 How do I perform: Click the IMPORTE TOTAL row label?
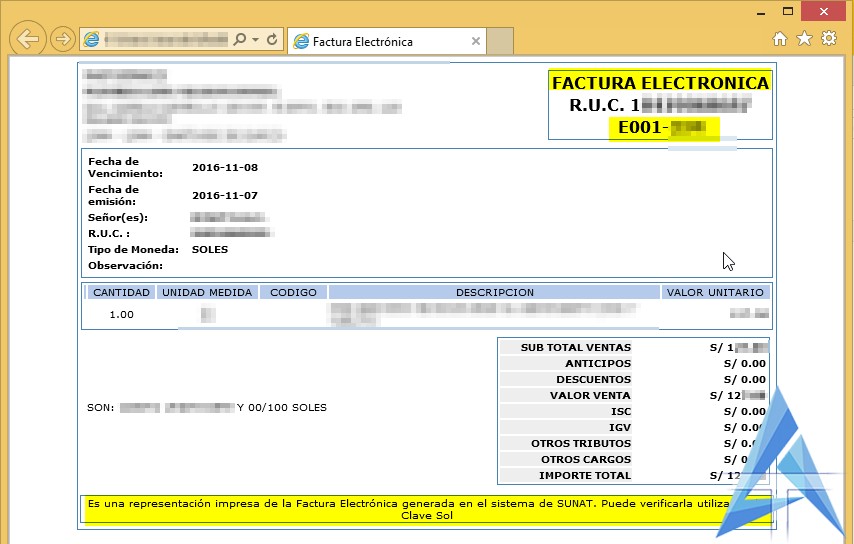(585, 476)
